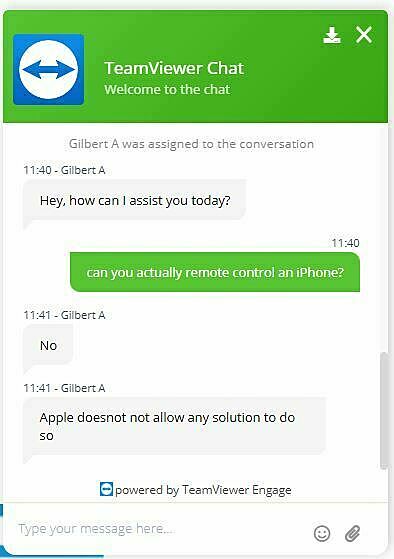
Task: Open the emoji picker
Action: point(322,533)
